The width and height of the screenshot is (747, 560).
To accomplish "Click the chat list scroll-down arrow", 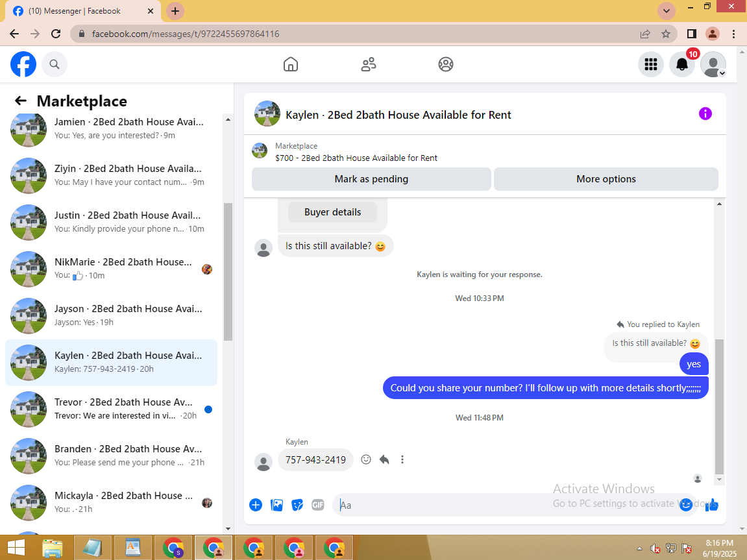I will [x=228, y=529].
